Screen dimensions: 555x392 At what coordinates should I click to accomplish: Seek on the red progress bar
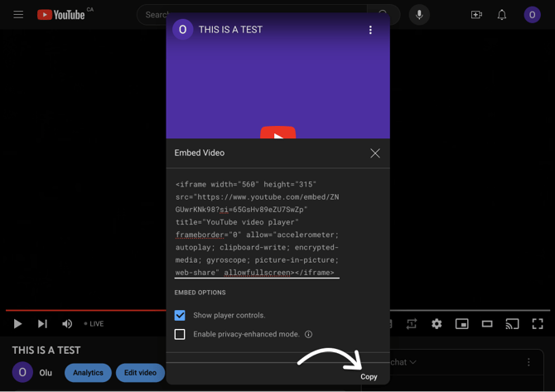85,310
